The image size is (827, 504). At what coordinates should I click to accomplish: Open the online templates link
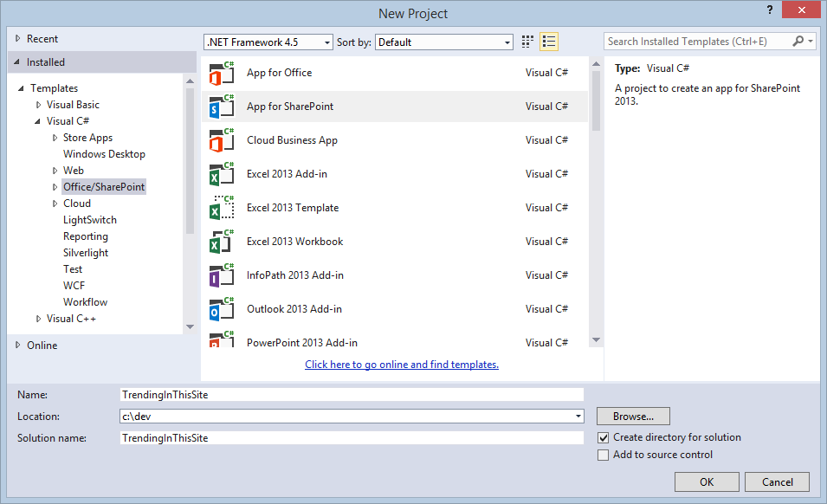[401, 365]
